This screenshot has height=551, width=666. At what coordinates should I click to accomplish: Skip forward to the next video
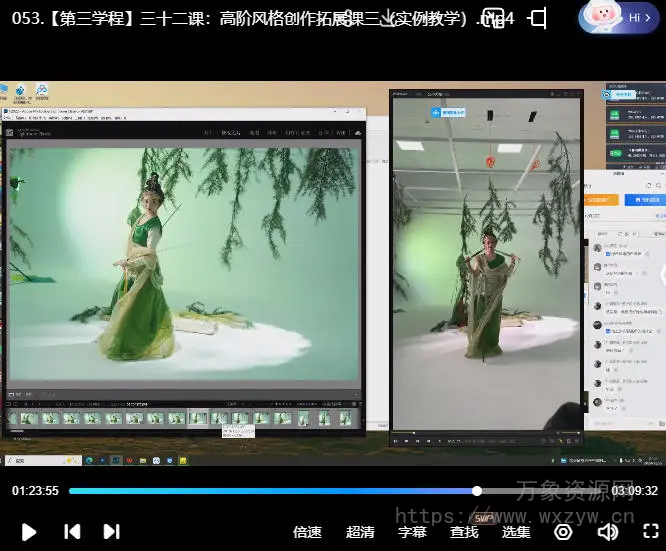(111, 532)
